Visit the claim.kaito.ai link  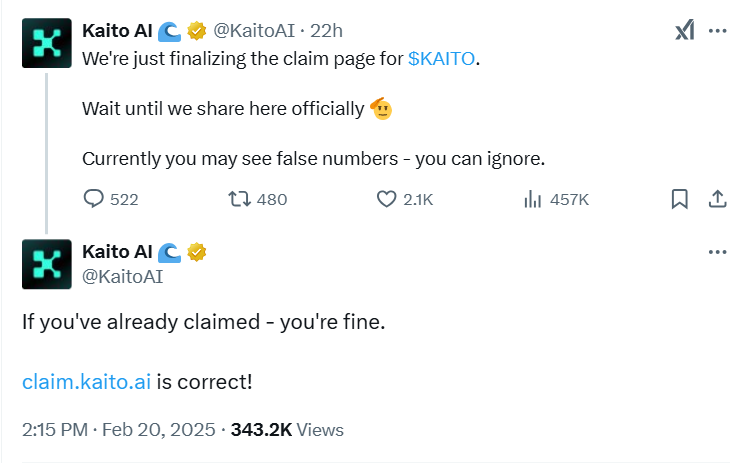[x=86, y=382]
